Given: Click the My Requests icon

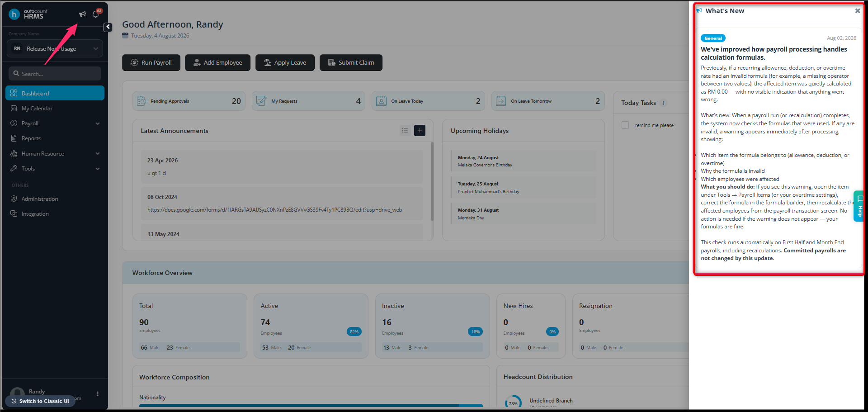Looking at the screenshot, I should tap(261, 101).
